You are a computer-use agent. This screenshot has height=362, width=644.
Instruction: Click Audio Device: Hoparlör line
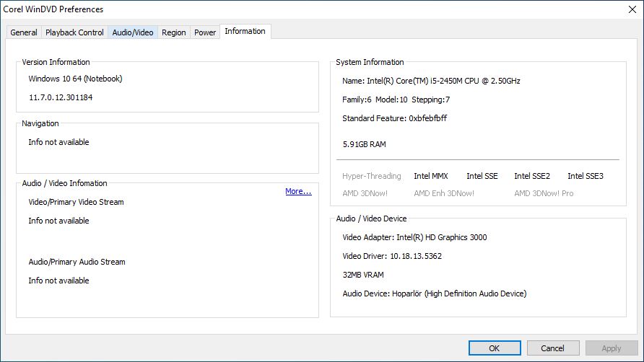435,293
